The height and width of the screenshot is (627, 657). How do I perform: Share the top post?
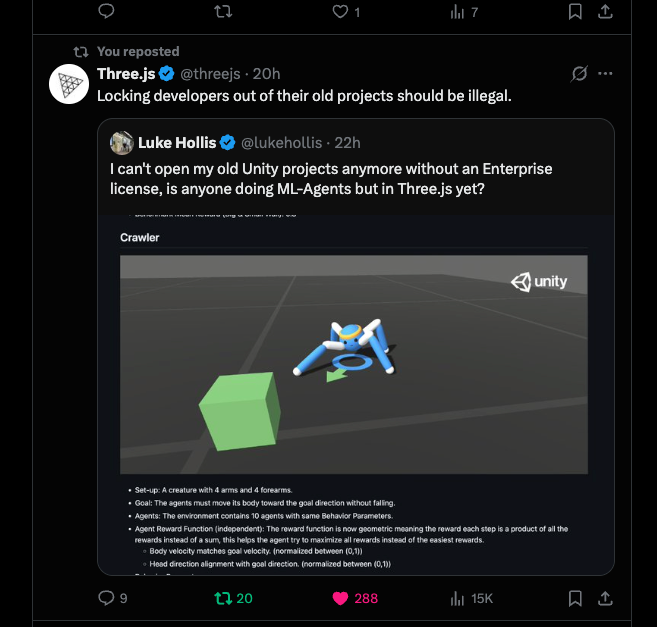pyautogui.click(x=605, y=12)
